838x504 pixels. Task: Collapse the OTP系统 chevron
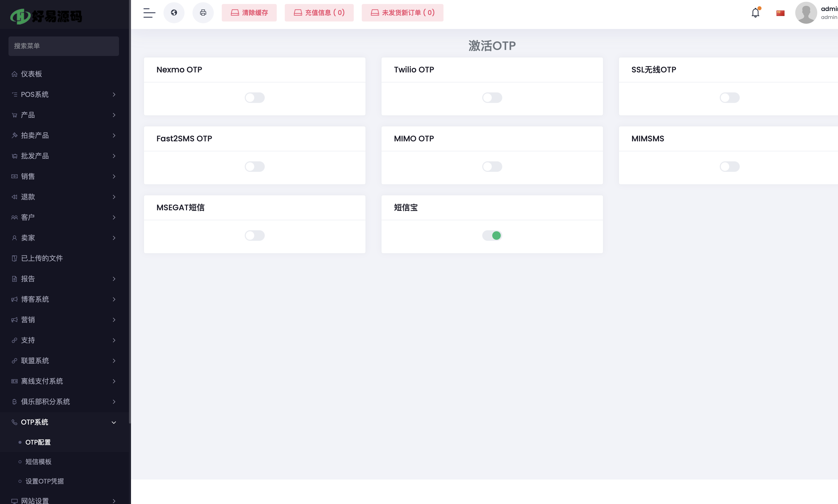114,423
